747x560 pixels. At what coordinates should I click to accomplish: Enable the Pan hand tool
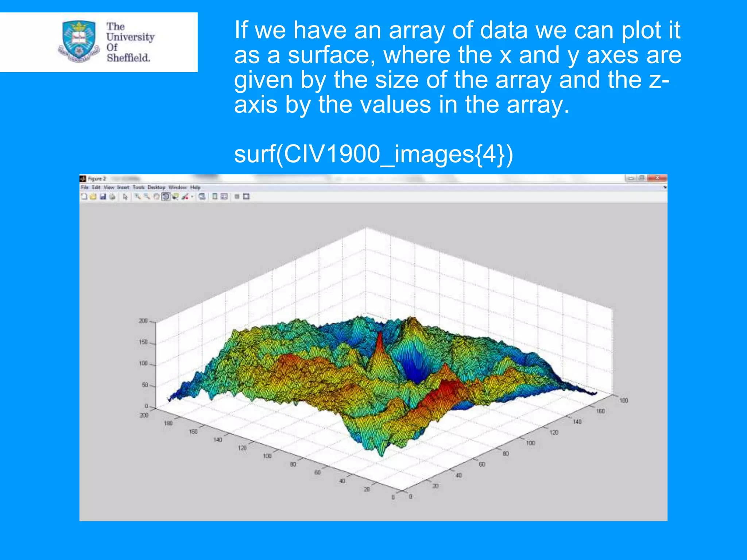[x=156, y=197]
